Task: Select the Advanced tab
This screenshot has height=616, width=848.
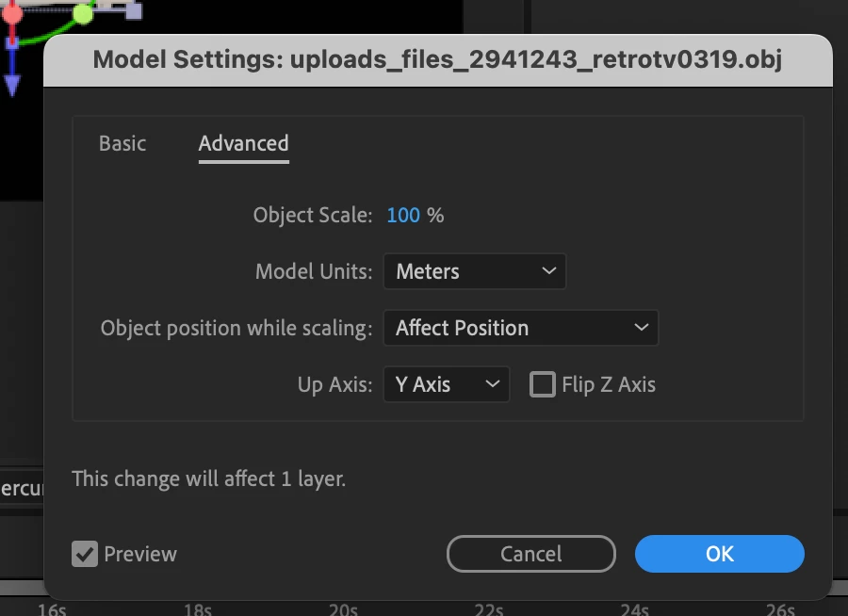Action: (x=243, y=143)
